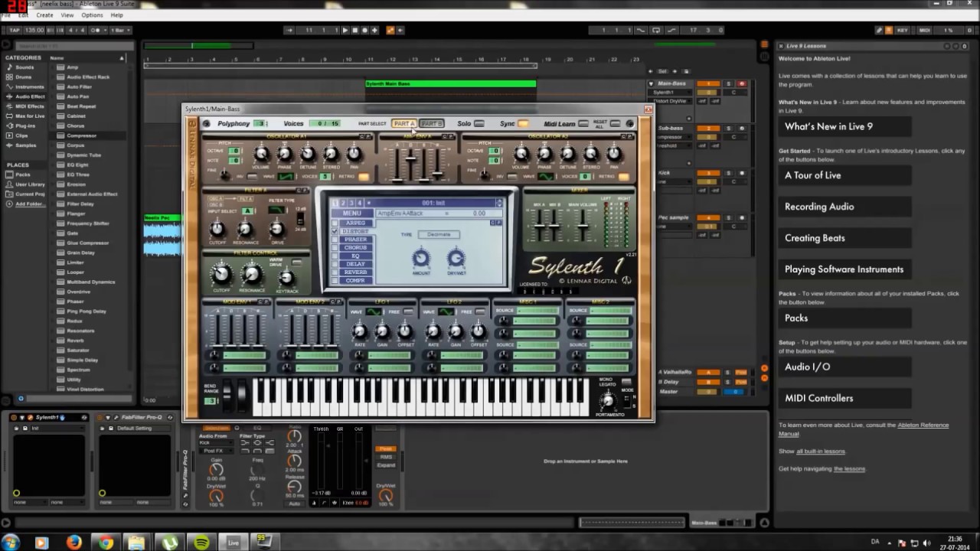Viewport: 980px width, 551px height.
Task: Enable the CHORUS effect checkbox
Action: [335, 248]
